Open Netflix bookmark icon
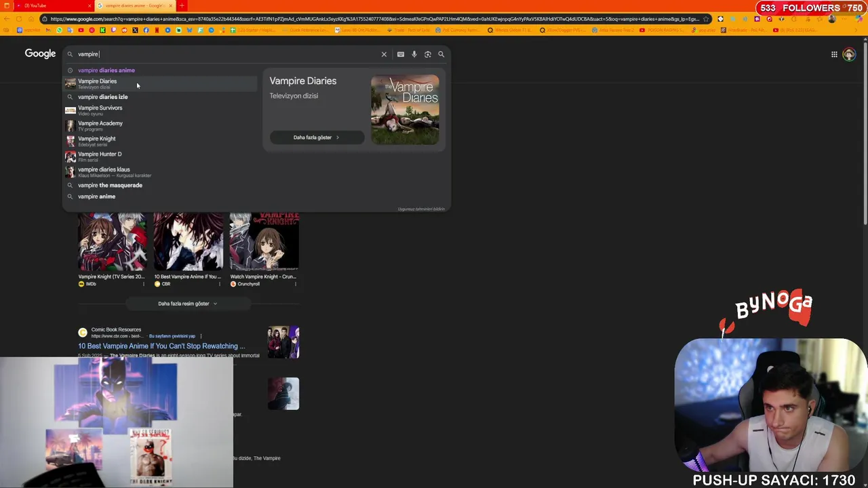The image size is (868, 488). tap(157, 30)
